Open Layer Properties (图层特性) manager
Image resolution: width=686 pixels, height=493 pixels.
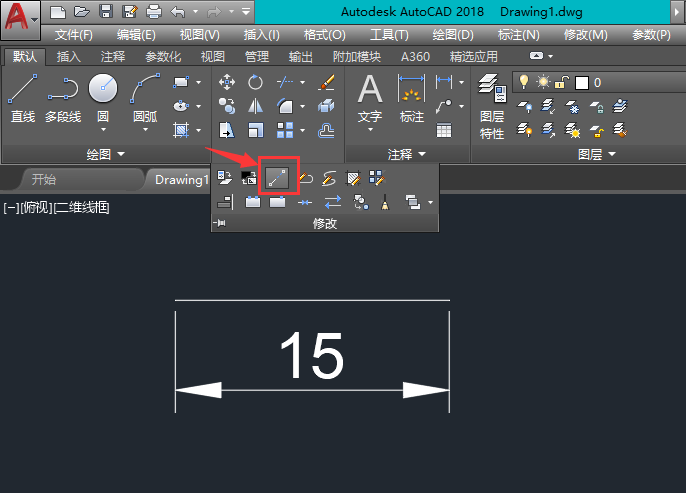pos(492,106)
